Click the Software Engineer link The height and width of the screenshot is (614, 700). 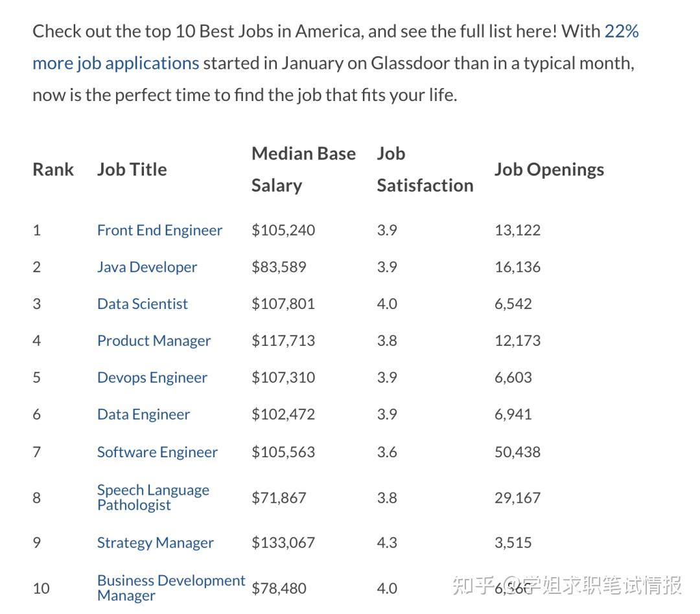click(x=157, y=453)
